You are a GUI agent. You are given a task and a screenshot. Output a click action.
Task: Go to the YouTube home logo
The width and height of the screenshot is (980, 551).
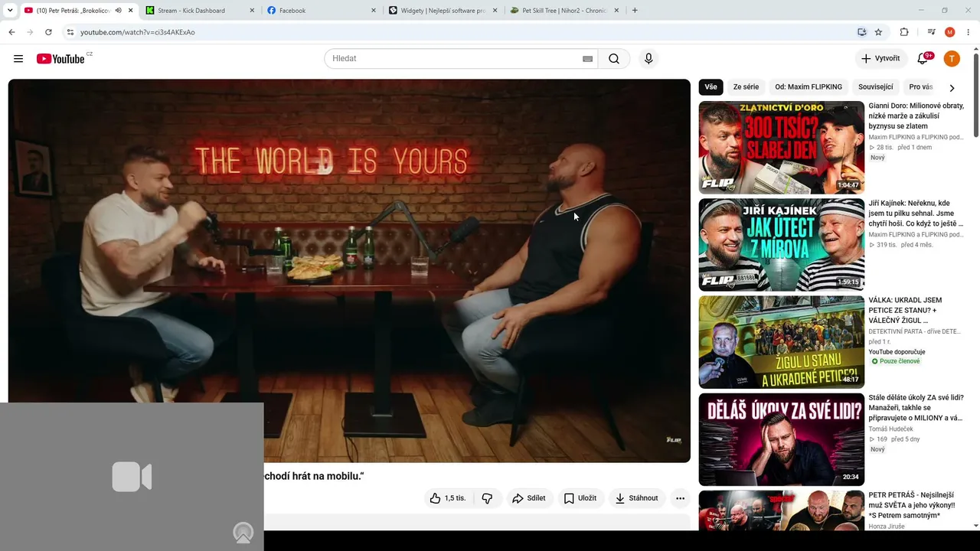coord(60,59)
